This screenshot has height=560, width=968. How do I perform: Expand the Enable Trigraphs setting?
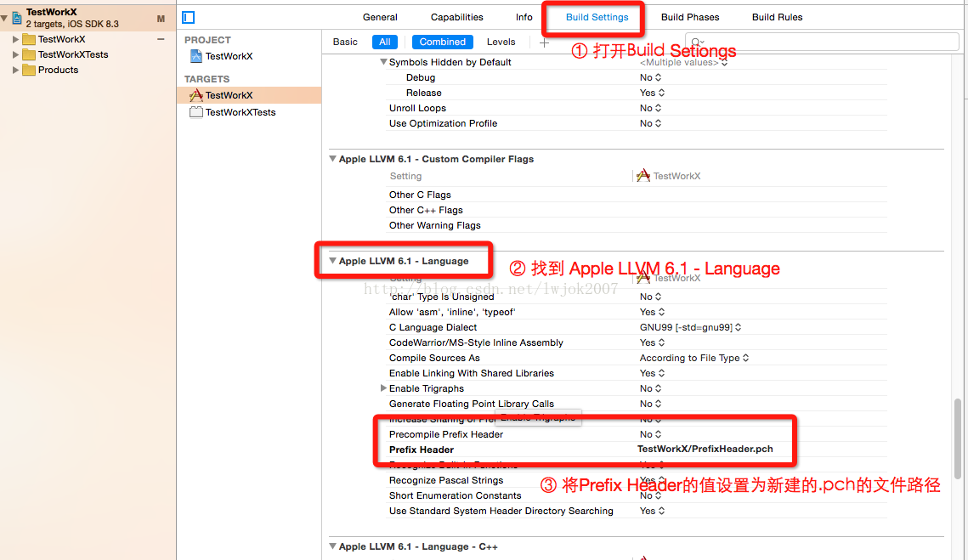[383, 388]
